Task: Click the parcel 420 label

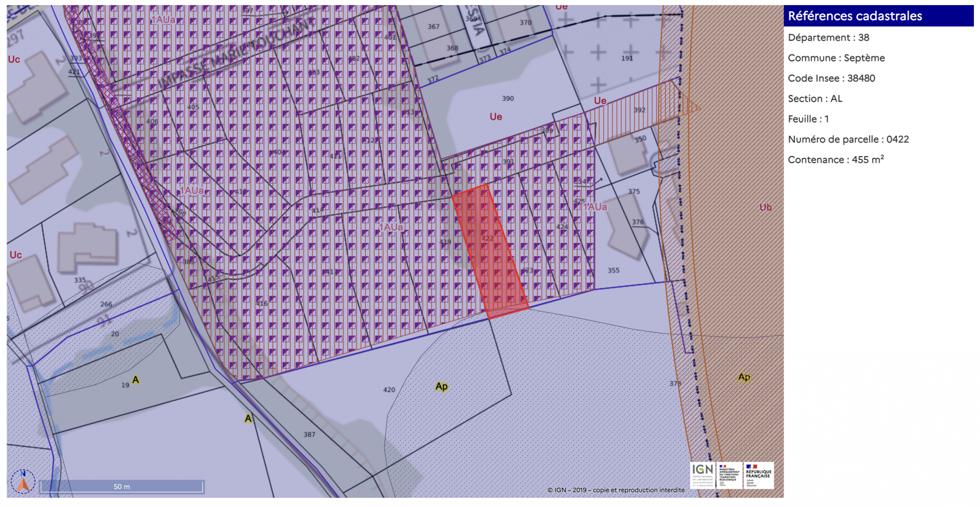Action: [389, 390]
